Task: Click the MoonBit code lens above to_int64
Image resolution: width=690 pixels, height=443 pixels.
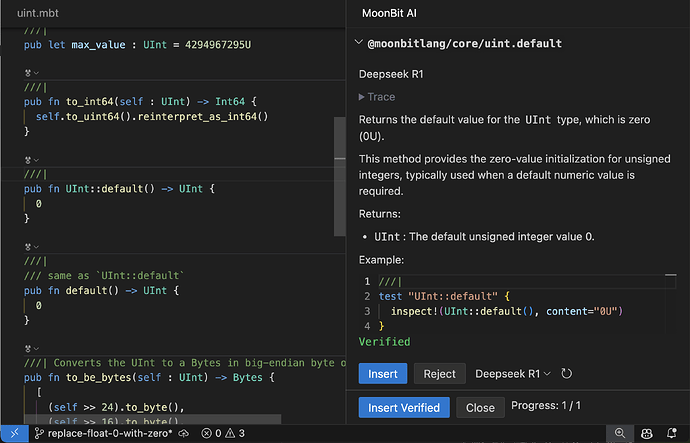Action: [x=32, y=73]
